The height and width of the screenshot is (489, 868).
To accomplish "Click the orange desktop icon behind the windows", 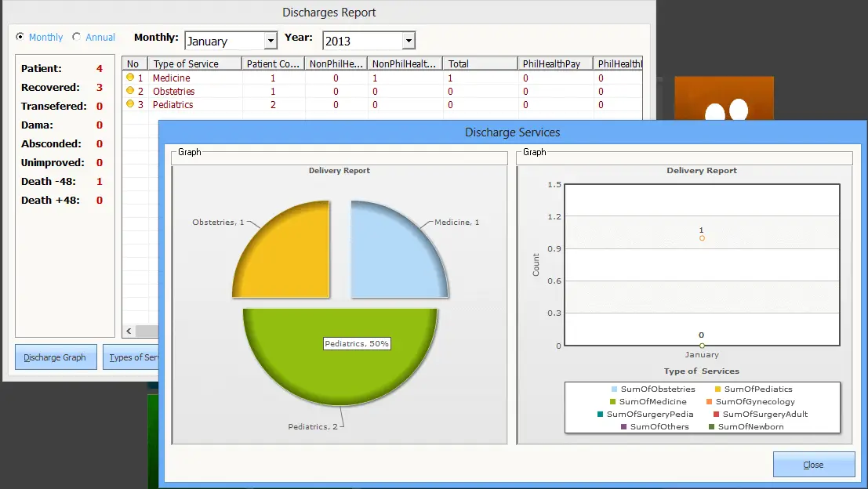I will click(724, 98).
